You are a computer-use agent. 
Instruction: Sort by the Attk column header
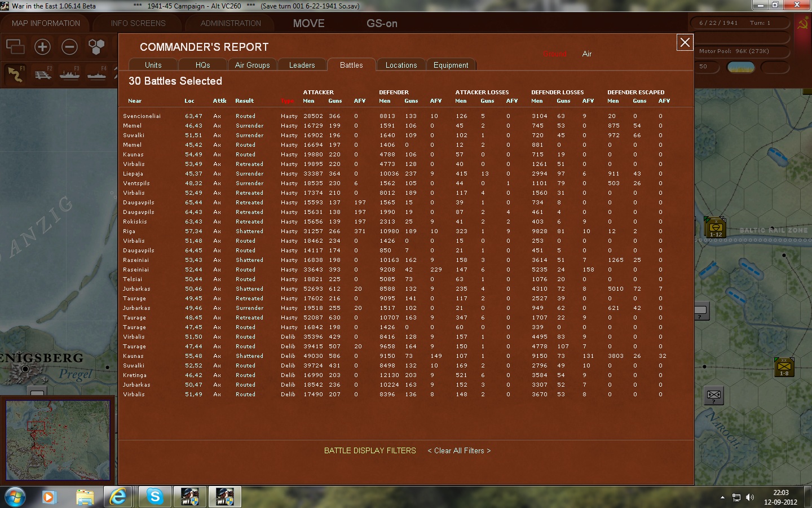[x=219, y=100]
